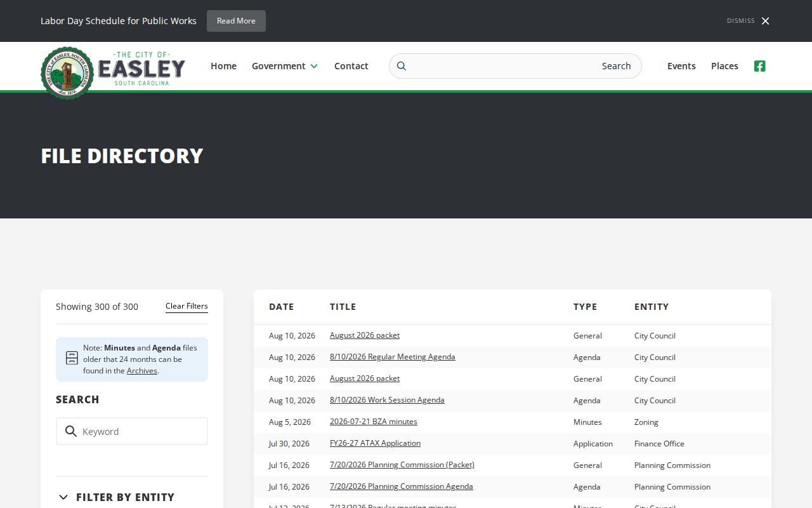Viewport: 812px width, 508px height.
Task: Open the City of Easley logo homepage
Action: click(x=113, y=72)
